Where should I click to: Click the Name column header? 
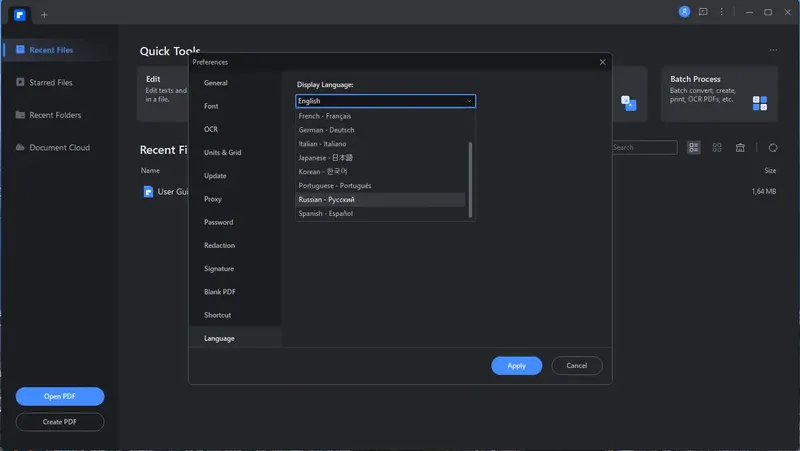click(151, 170)
